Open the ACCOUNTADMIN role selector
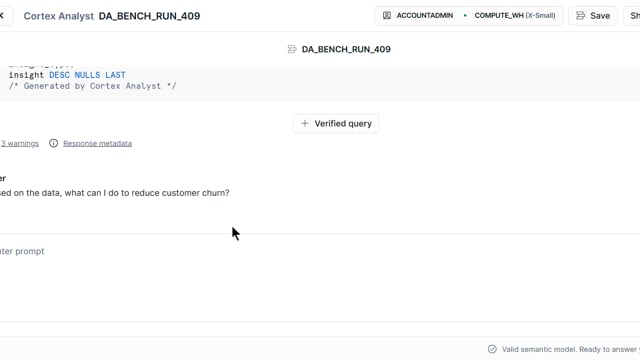Image resolution: width=640 pixels, height=360 pixels. (x=418, y=16)
